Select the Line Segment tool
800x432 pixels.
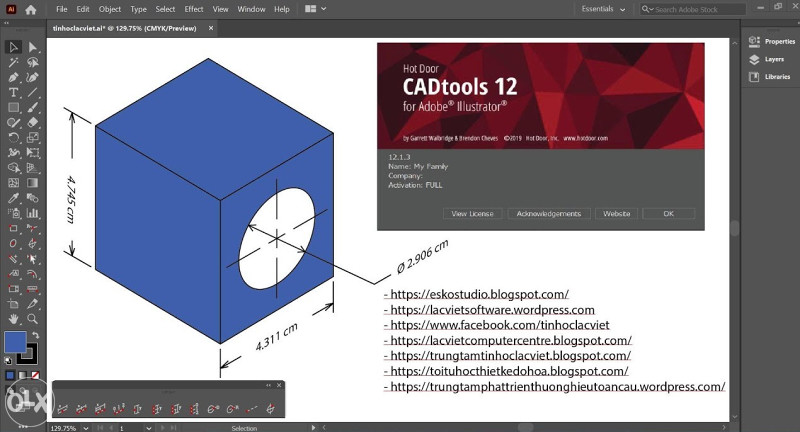click(x=33, y=92)
